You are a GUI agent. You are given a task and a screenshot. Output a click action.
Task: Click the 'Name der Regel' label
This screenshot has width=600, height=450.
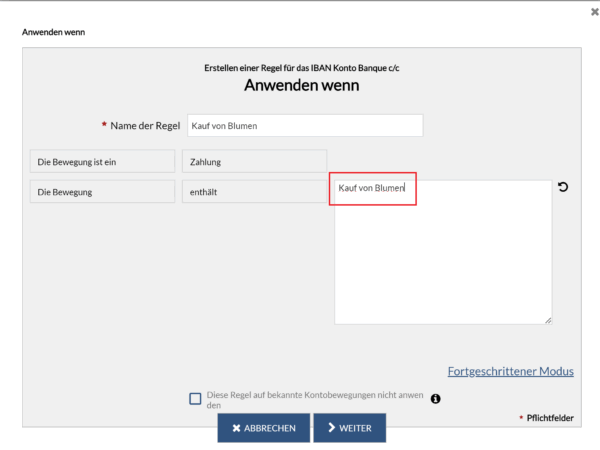pyautogui.click(x=145, y=126)
